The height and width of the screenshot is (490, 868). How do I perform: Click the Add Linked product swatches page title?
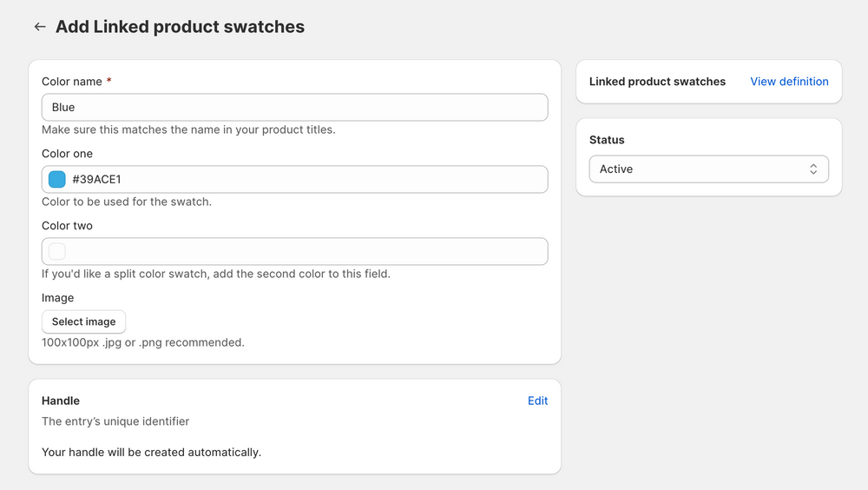pos(180,27)
